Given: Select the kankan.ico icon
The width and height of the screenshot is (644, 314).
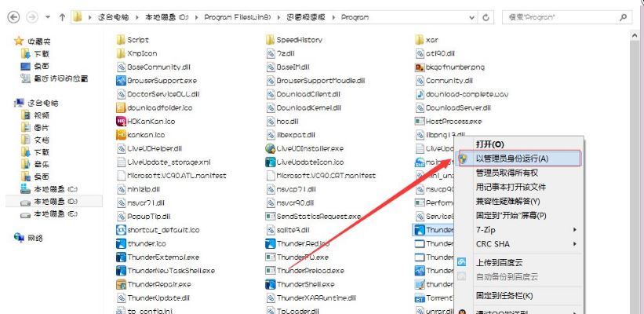Looking at the screenshot, I should 121,135.
